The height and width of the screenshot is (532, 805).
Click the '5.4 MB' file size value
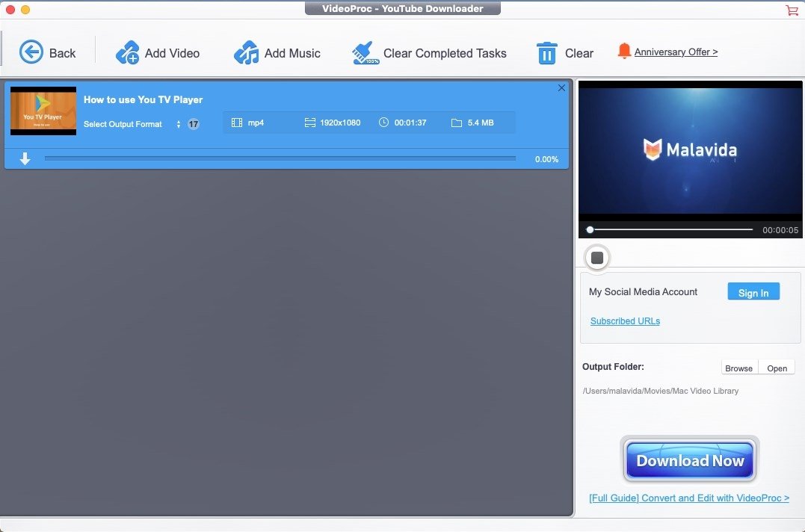click(481, 123)
